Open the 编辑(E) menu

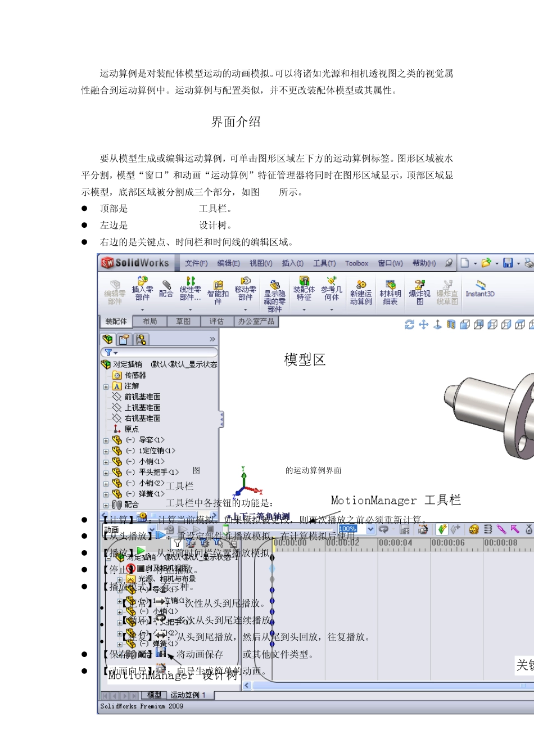click(x=229, y=263)
